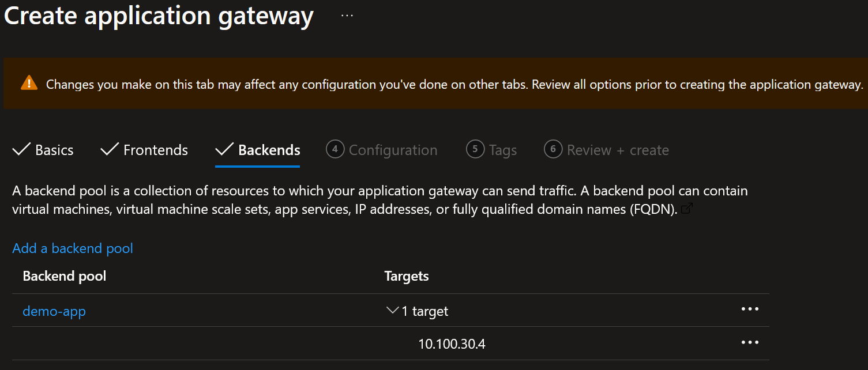Open the ellipsis menu beside the page title

[347, 16]
